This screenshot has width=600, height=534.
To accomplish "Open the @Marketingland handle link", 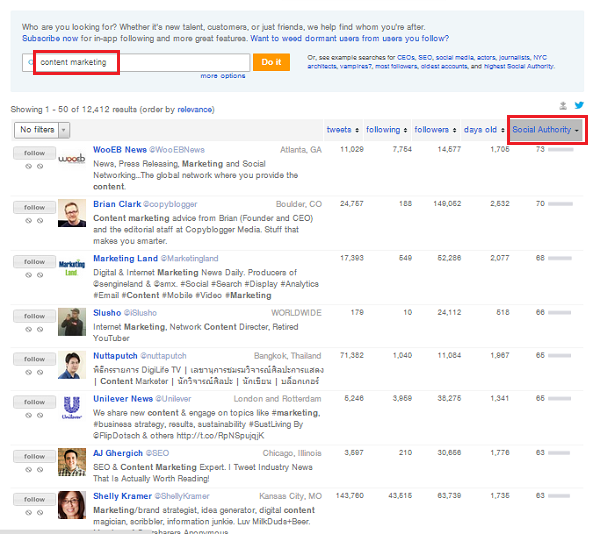I will coord(189,259).
